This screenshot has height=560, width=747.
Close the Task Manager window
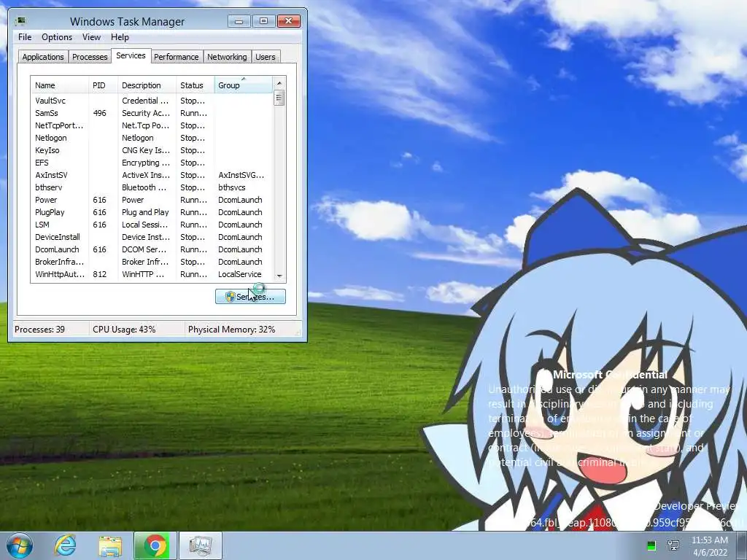288,21
